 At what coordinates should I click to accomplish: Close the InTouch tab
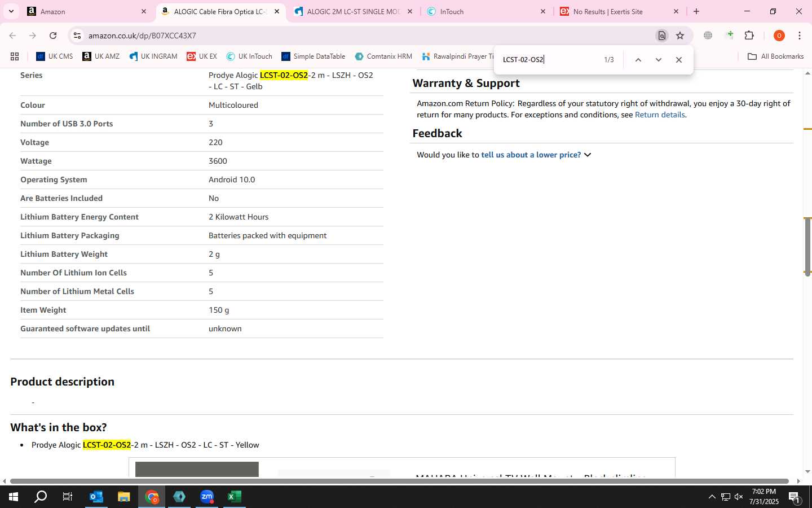[x=543, y=11]
